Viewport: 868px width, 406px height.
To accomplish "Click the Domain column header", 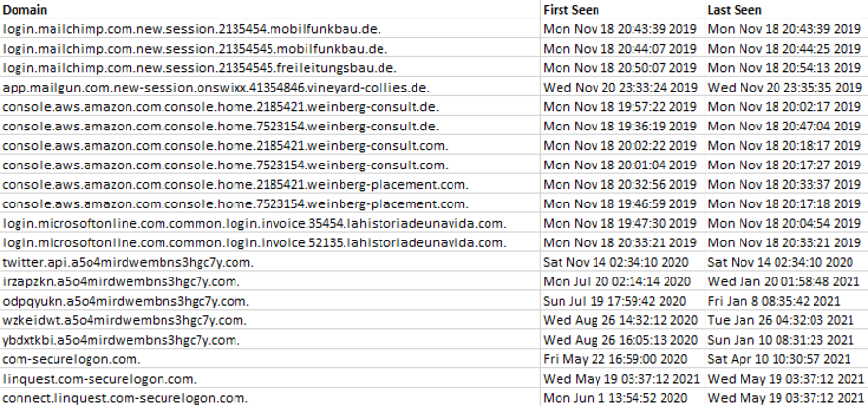I will click(x=23, y=9).
